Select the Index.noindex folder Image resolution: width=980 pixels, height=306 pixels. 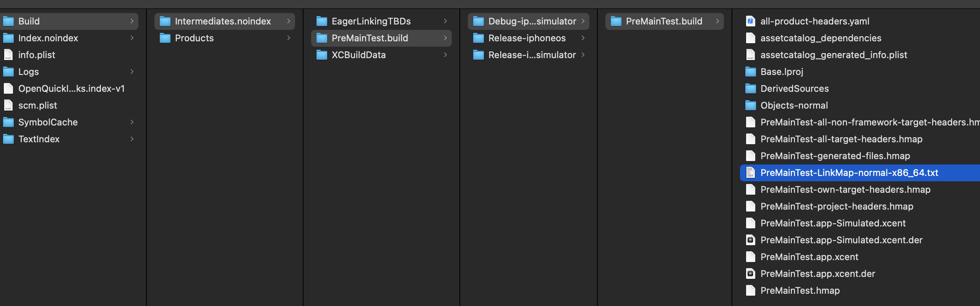[x=48, y=38]
